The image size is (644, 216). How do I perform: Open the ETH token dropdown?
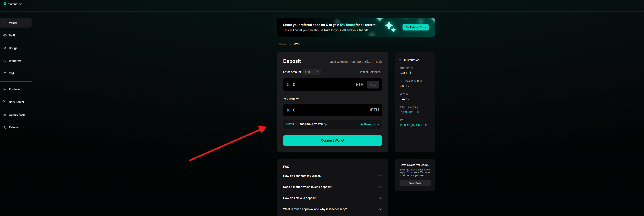[x=311, y=72]
